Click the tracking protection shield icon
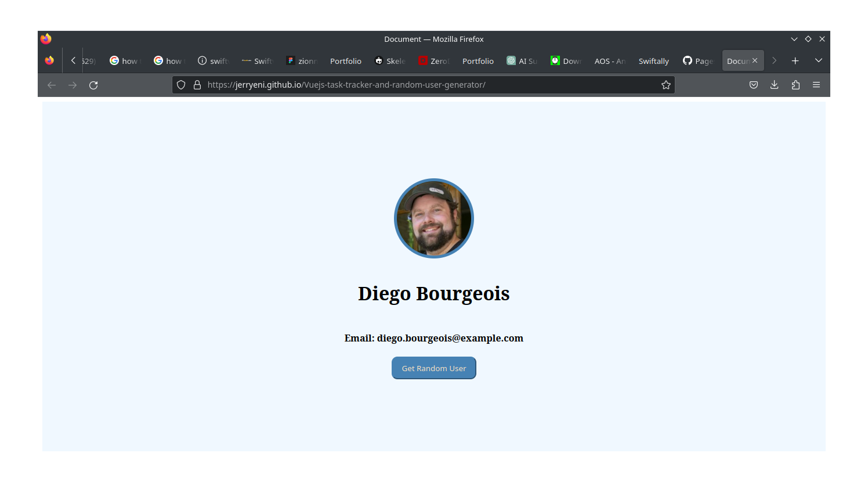Screen dimensions: 868x496 coord(181,85)
